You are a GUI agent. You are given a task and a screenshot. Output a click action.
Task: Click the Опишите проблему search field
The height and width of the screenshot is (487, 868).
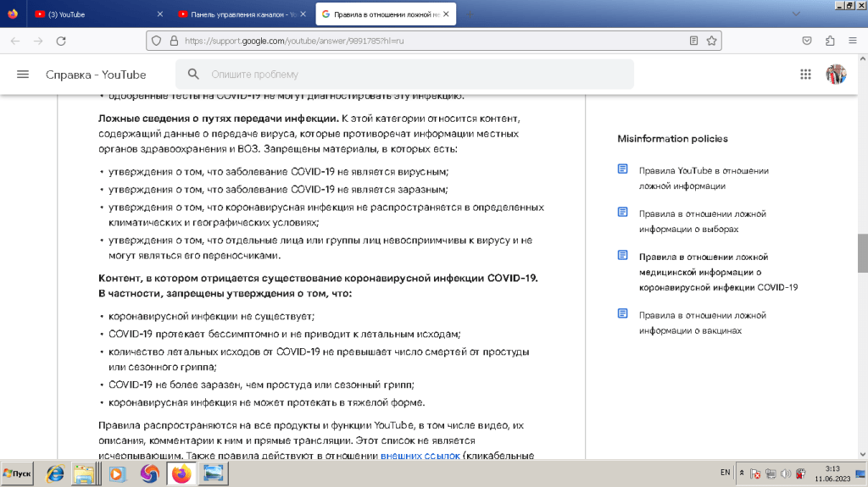pos(415,75)
